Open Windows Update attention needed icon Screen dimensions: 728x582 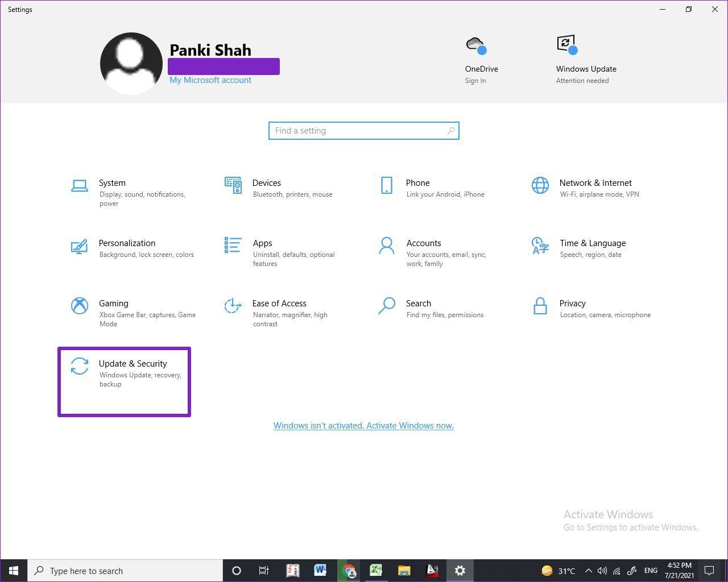pos(566,45)
